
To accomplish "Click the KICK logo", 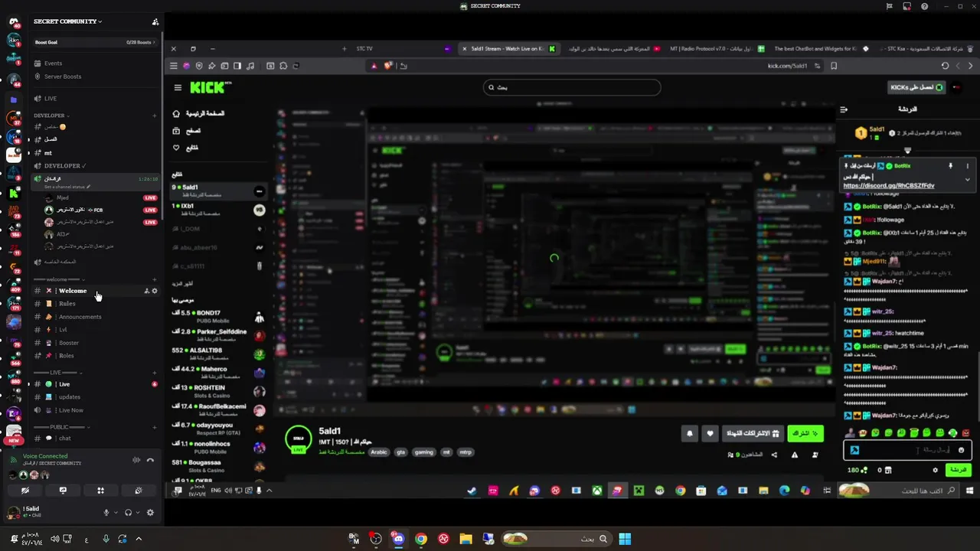I will click(x=210, y=87).
